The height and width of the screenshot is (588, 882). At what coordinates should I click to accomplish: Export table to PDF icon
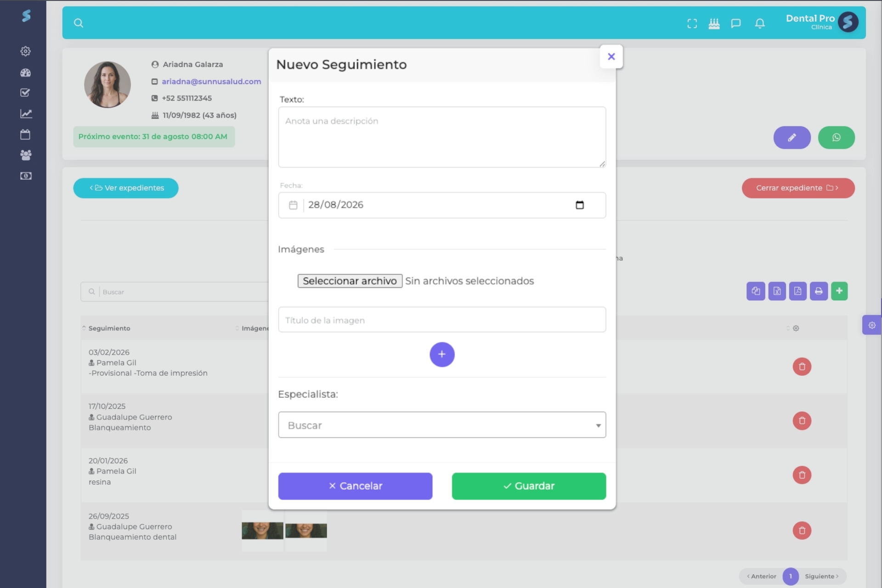tap(798, 291)
